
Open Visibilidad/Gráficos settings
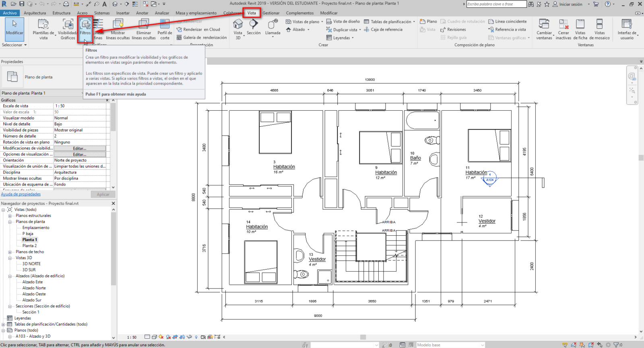pyautogui.click(x=68, y=29)
